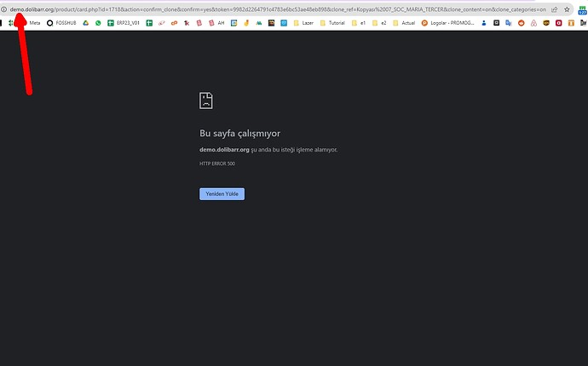Open the red k letter bookmark icon
This screenshot has height=366, width=588.
tap(187, 23)
